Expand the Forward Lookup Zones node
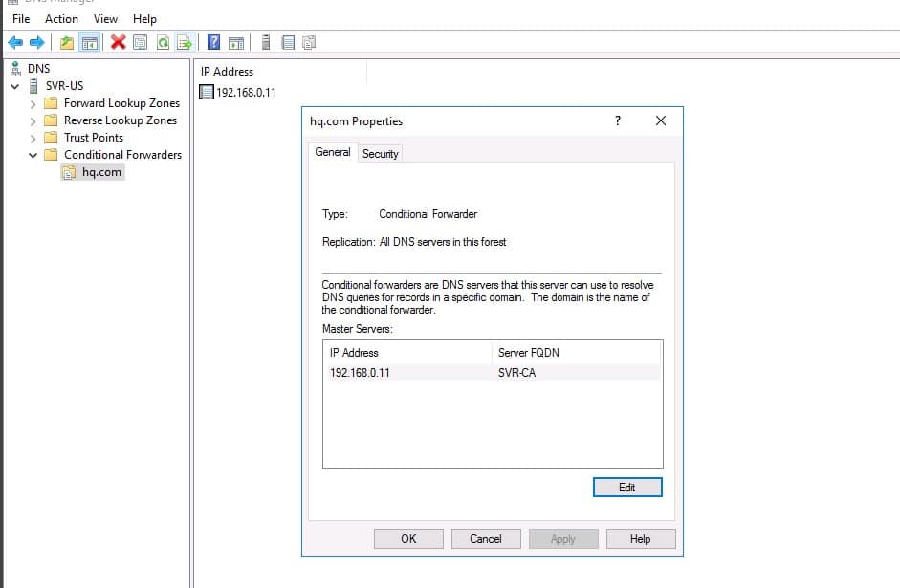The width and height of the screenshot is (900, 588). click(x=33, y=103)
